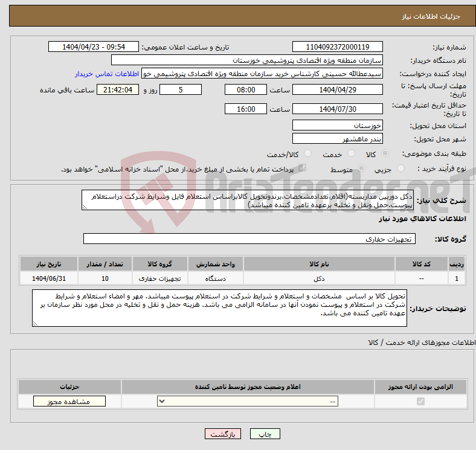476x450 pixels.
Task: Click the deadline time field 08:00
Action: (246, 89)
